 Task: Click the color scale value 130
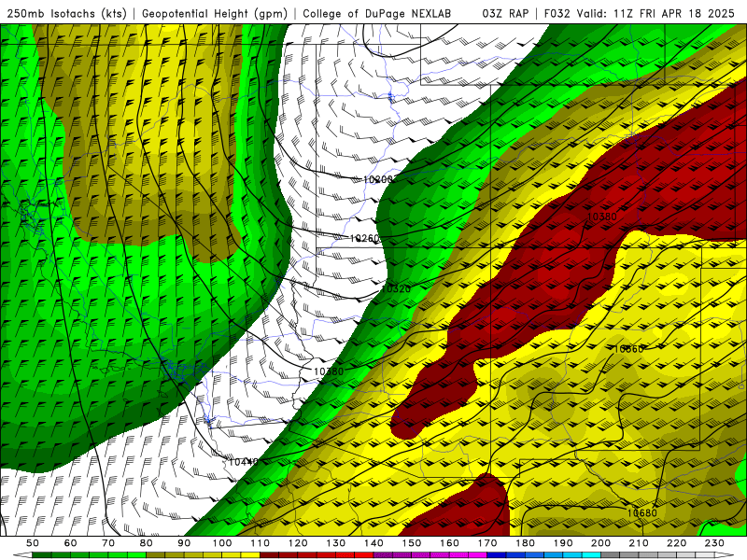[x=336, y=543]
